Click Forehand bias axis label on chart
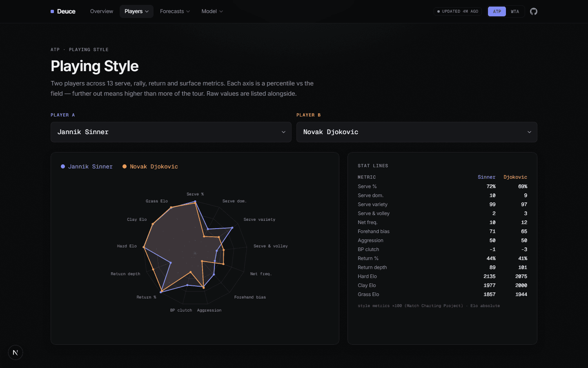The height and width of the screenshot is (368, 588). tap(250, 297)
